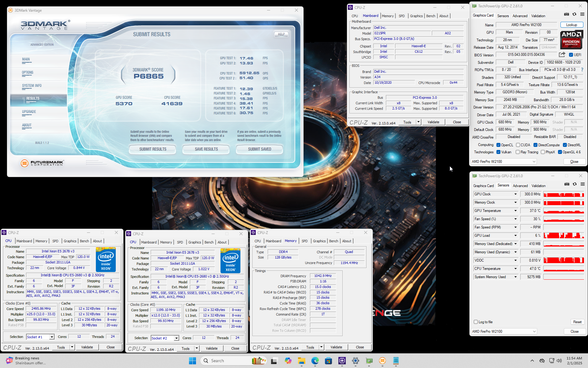Toggle the OpenCL checkbox
Viewport: 588px width, 368px height.
pyautogui.click(x=499, y=145)
